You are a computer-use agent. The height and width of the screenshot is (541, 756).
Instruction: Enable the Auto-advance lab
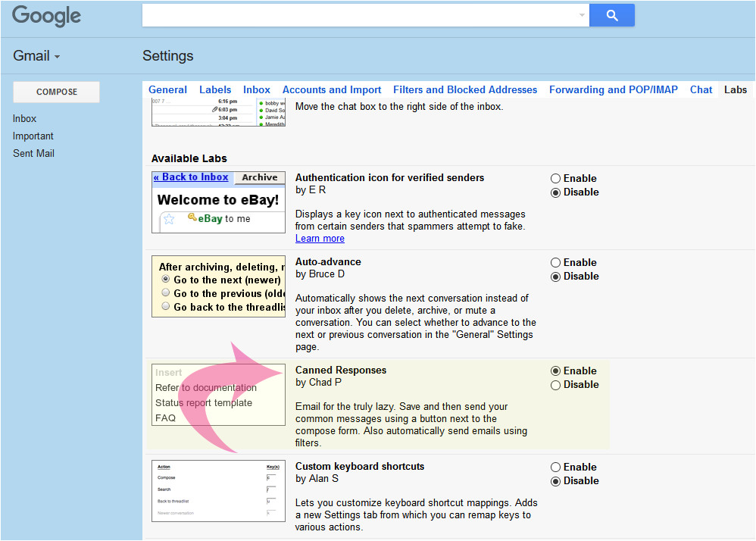click(x=555, y=263)
